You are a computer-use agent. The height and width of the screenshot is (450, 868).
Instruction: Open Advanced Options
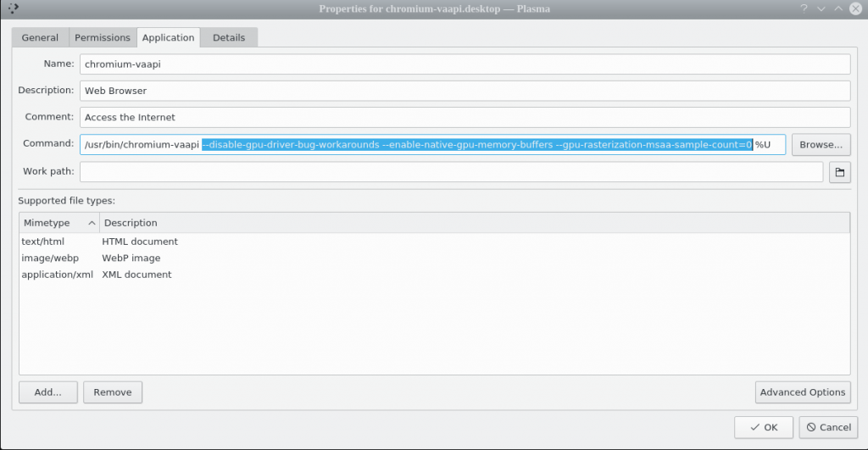click(802, 392)
